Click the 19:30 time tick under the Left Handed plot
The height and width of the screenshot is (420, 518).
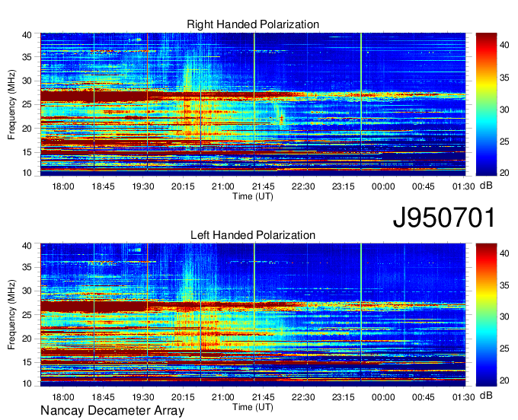(143, 397)
